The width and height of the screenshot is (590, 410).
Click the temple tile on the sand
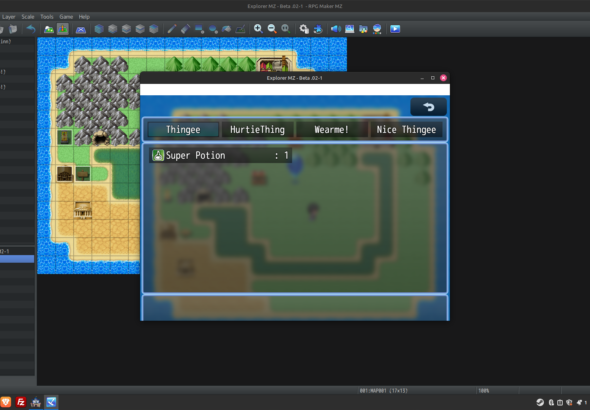(82, 210)
